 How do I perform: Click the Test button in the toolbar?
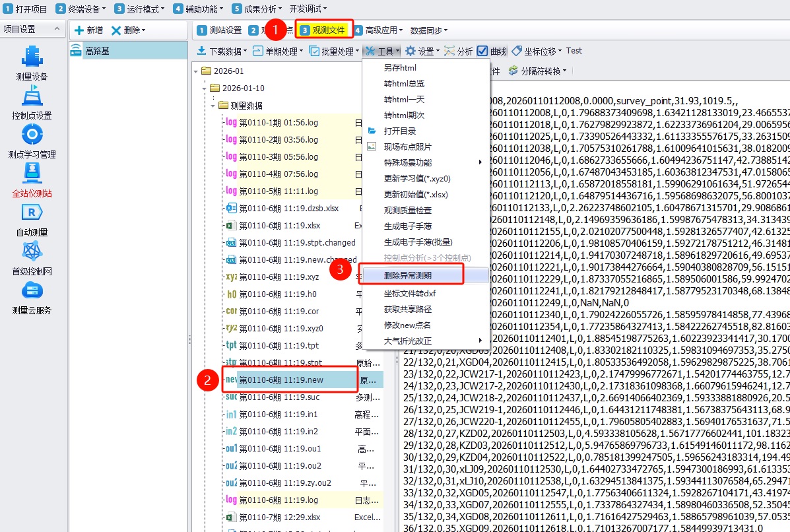(574, 51)
